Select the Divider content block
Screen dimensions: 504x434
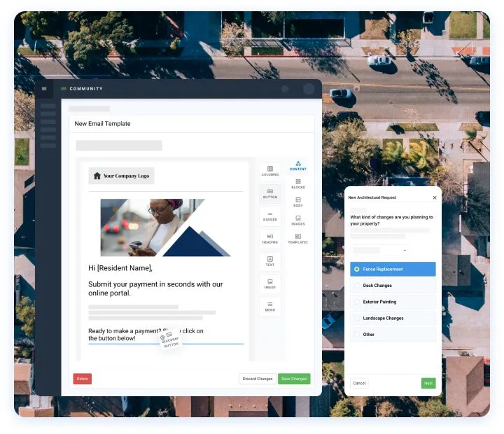[270, 216]
